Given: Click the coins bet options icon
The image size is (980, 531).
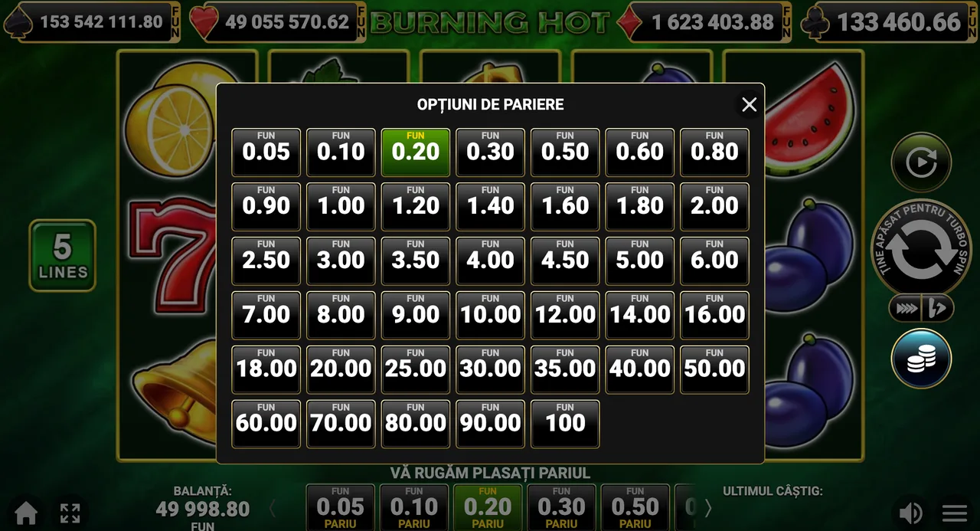Looking at the screenshot, I should point(921,359).
